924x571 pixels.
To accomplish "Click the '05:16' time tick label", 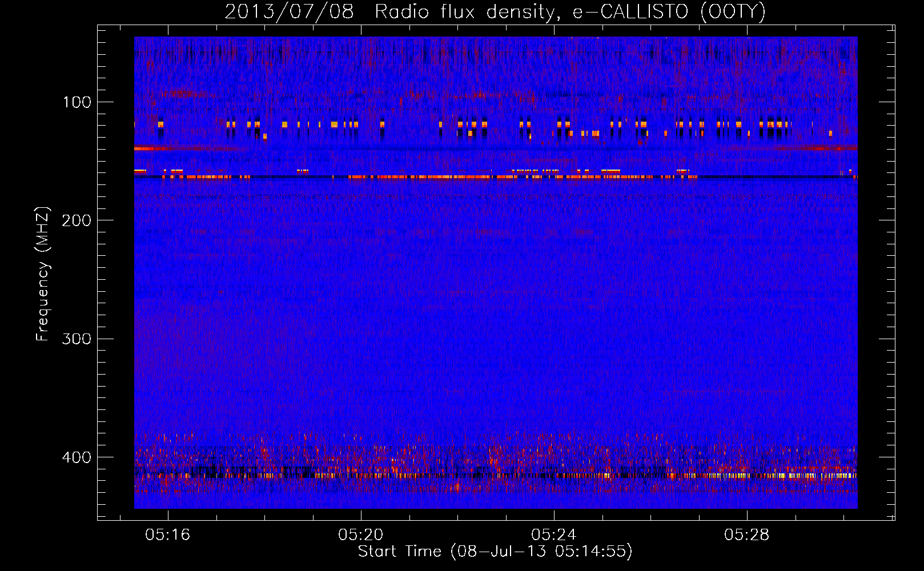I will click(x=167, y=535).
